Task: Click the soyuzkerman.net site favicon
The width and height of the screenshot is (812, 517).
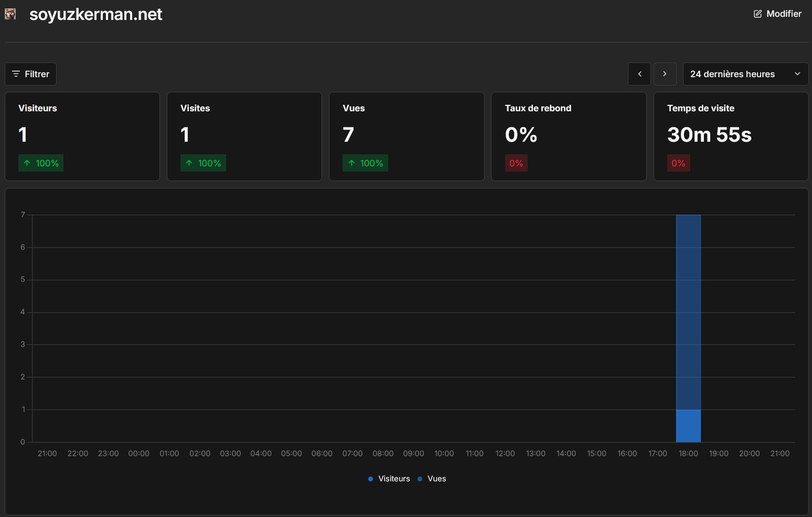Action: (x=10, y=14)
